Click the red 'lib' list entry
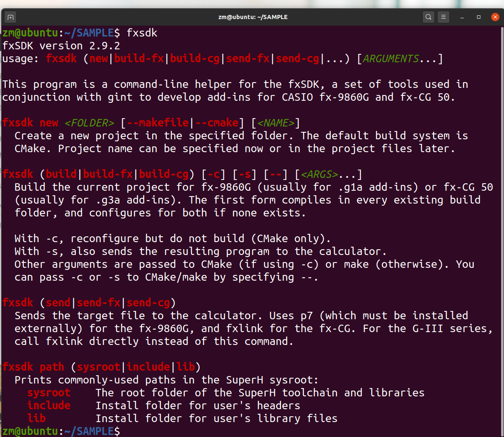This screenshot has width=504, height=437. tap(36, 418)
